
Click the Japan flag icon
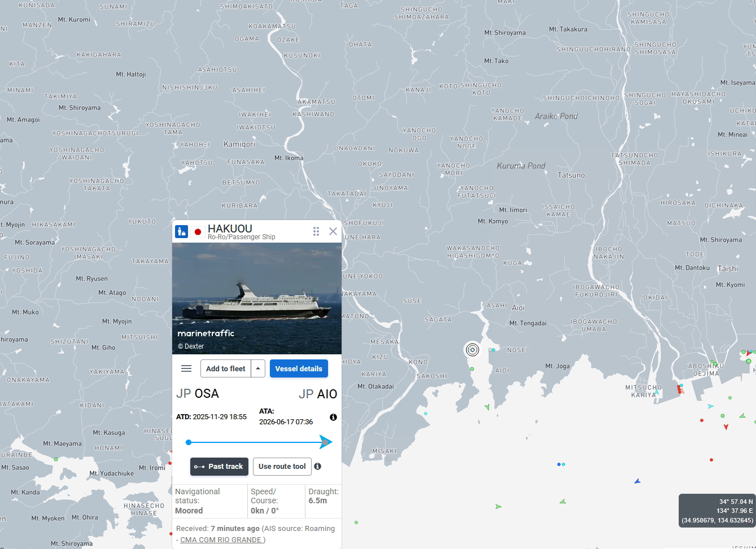(x=198, y=232)
